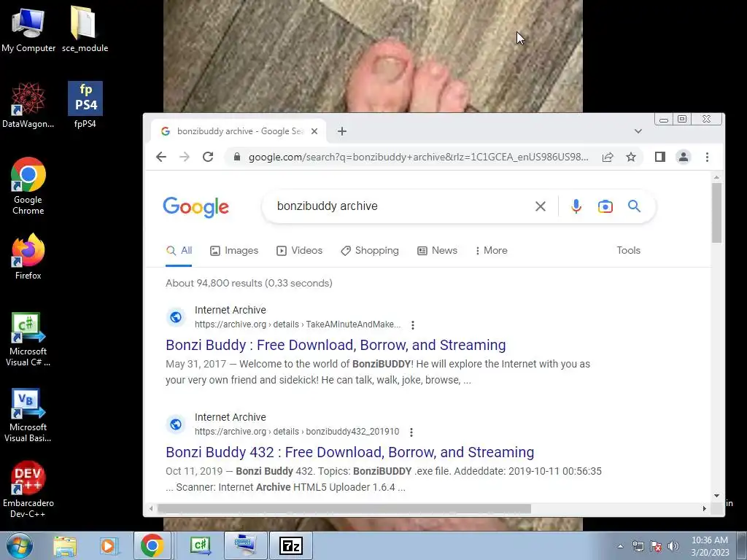The image size is (747, 560).
Task: Switch to News results
Action: click(437, 251)
